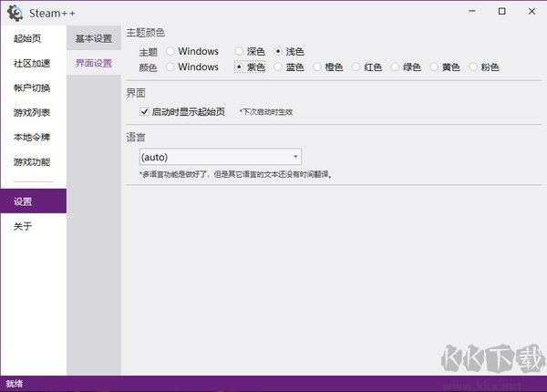The width and height of the screenshot is (547, 392).
Task: Select the 深色 theme radio button
Action: (240, 51)
